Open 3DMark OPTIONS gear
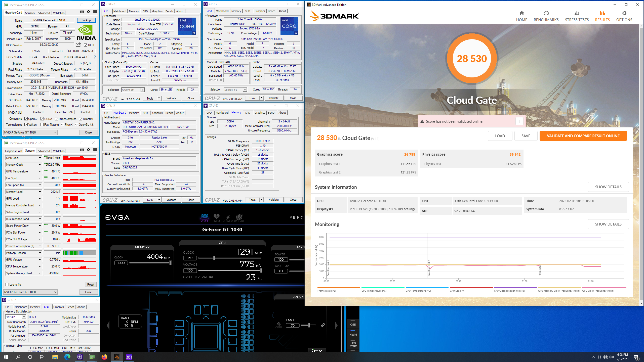Image resolution: width=644 pixels, height=362 pixels. (x=624, y=16)
